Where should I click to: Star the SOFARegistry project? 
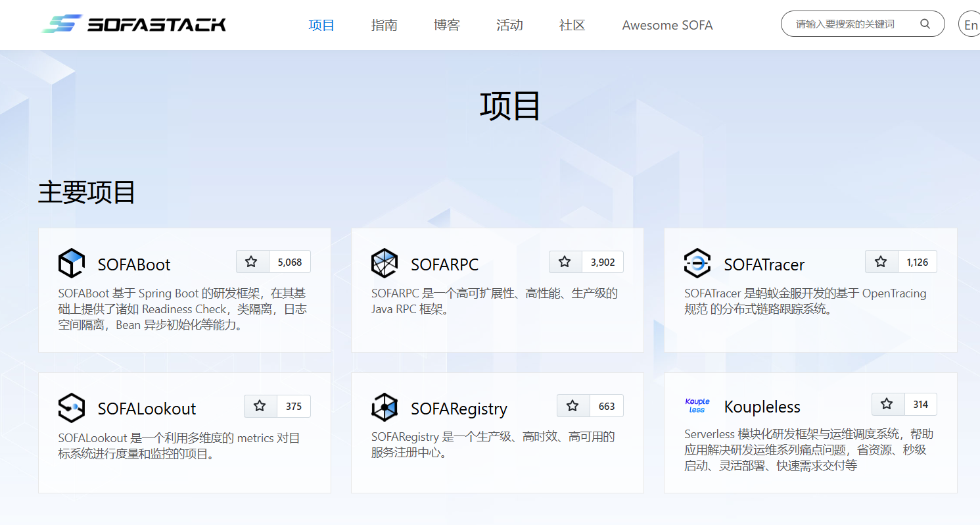tap(574, 406)
